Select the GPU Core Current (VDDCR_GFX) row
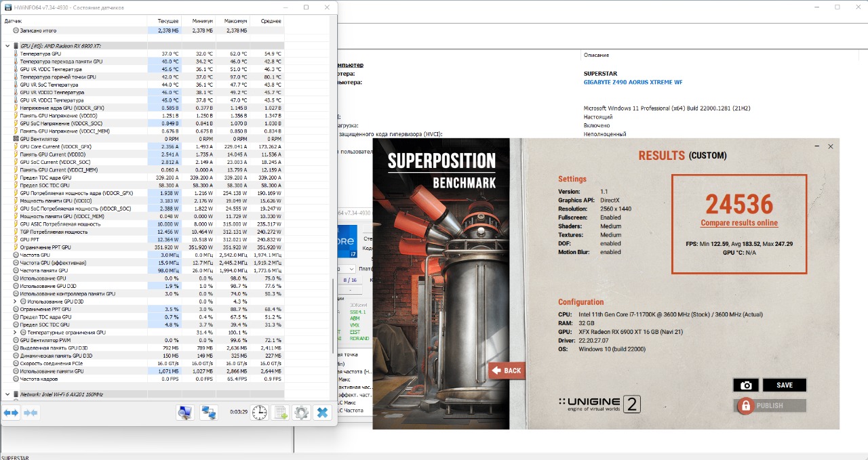Screen dimensions: 868x460 [x=142, y=146]
